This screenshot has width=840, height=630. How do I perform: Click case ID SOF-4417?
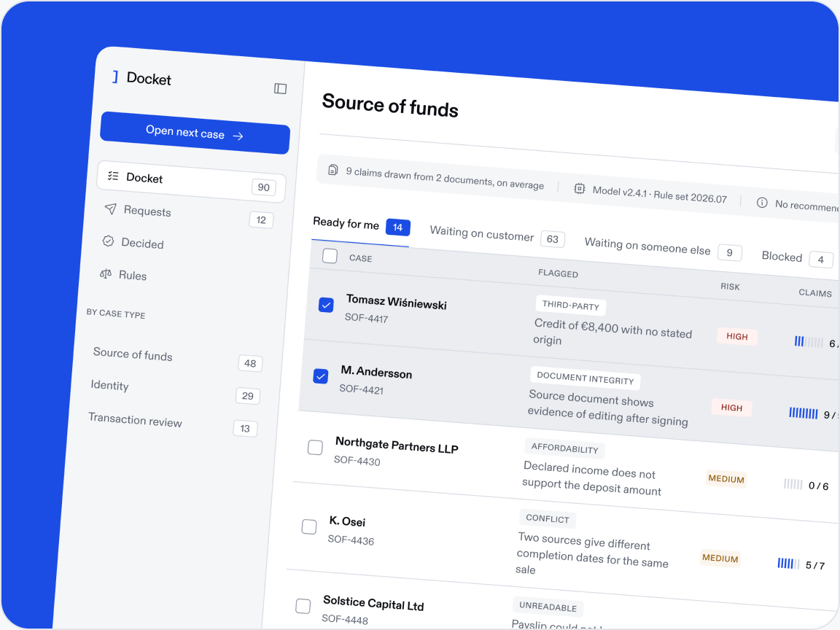[367, 318]
